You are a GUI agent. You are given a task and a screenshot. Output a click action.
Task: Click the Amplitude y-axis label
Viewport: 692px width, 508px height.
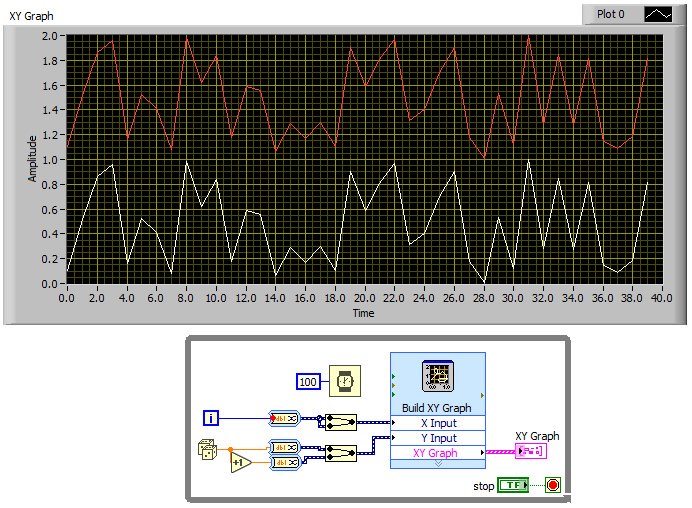32,158
